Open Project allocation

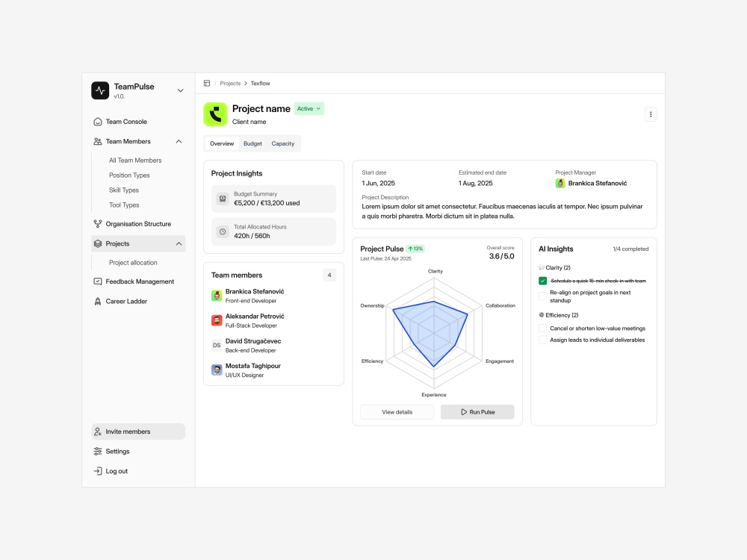tap(133, 262)
